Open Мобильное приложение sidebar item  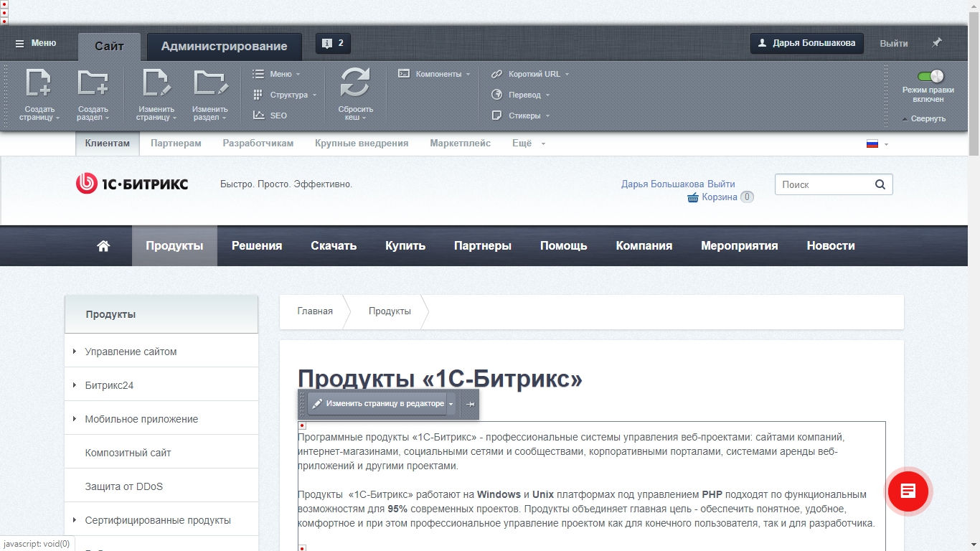[x=161, y=419]
